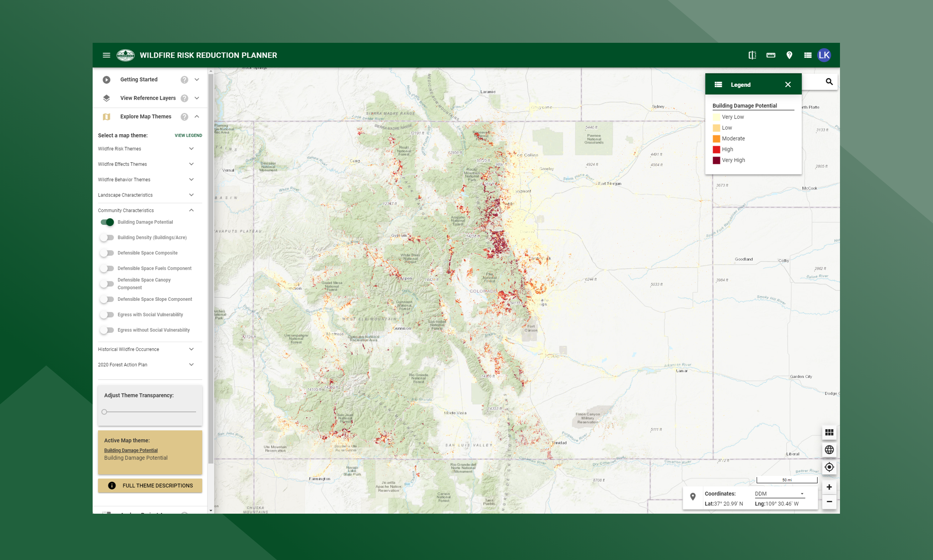Click the View Reference Layers stack icon
Image resolution: width=933 pixels, height=560 pixels.
pyautogui.click(x=107, y=98)
